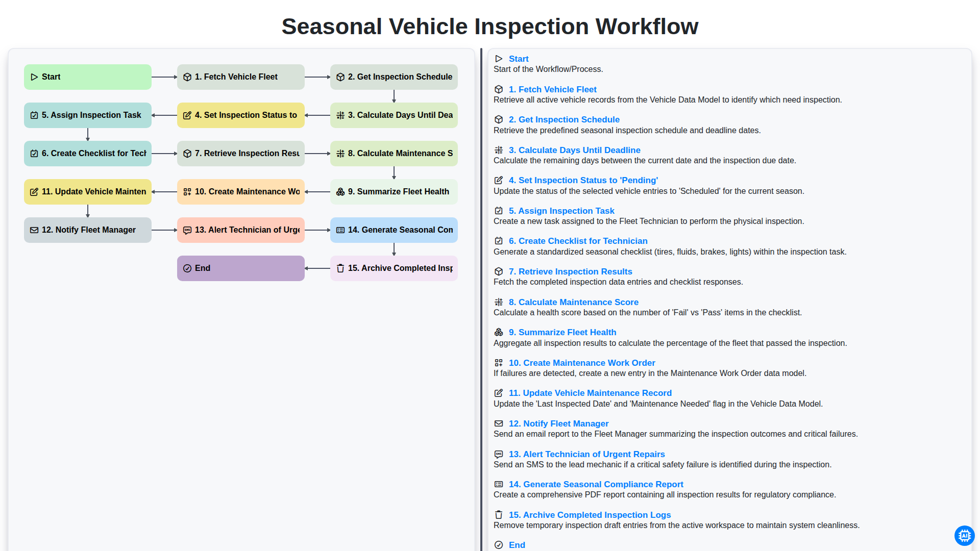This screenshot has height=551, width=980.
Task: Click edit icon beside 4. Set Inspection Status in list
Action: (x=499, y=180)
